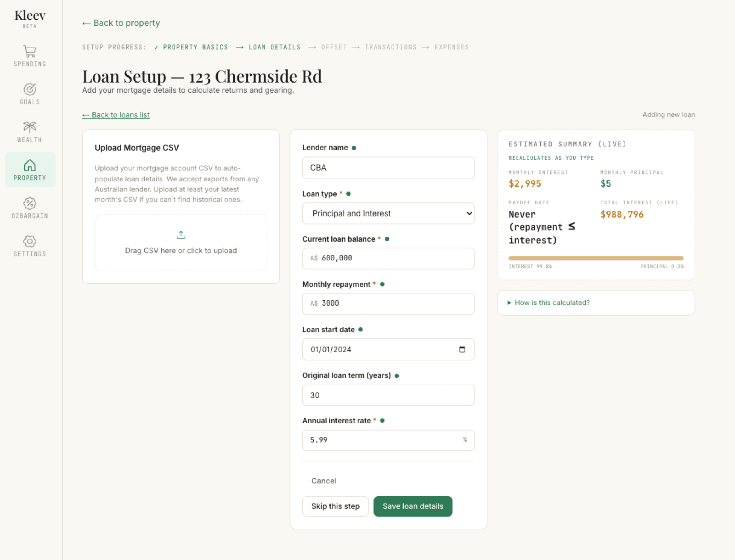This screenshot has width=735, height=560.
Task: Go to Property Basics setup step
Action: click(195, 47)
